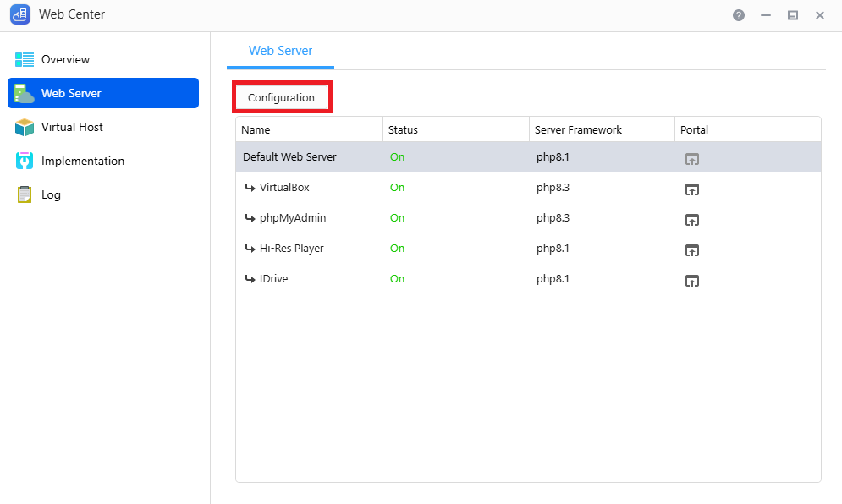Select the Hi-Res Player row name

[x=292, y=249]
